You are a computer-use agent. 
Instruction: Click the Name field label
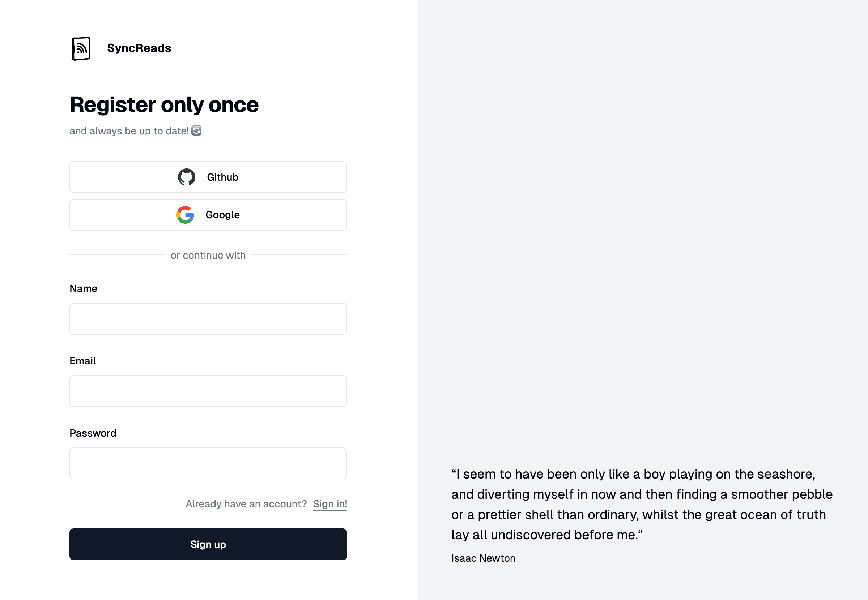pyautogui.click(x=84, y=288)
